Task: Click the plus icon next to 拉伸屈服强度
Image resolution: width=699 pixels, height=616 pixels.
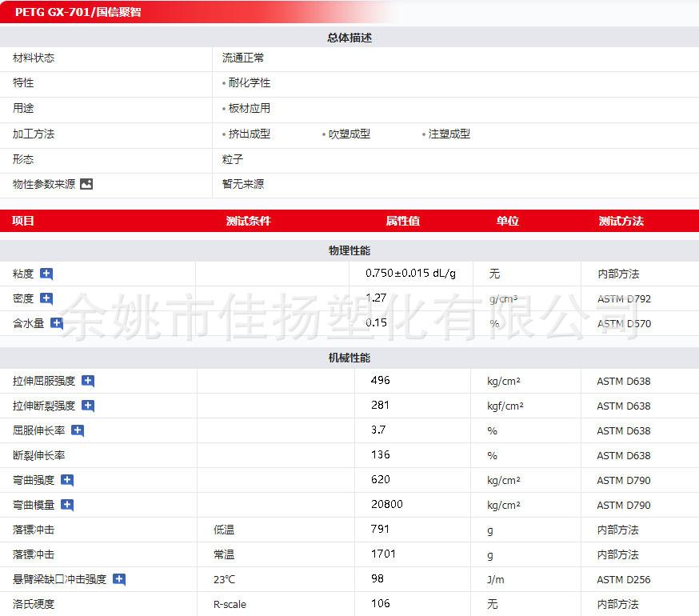Action: [x=88, y=381]
